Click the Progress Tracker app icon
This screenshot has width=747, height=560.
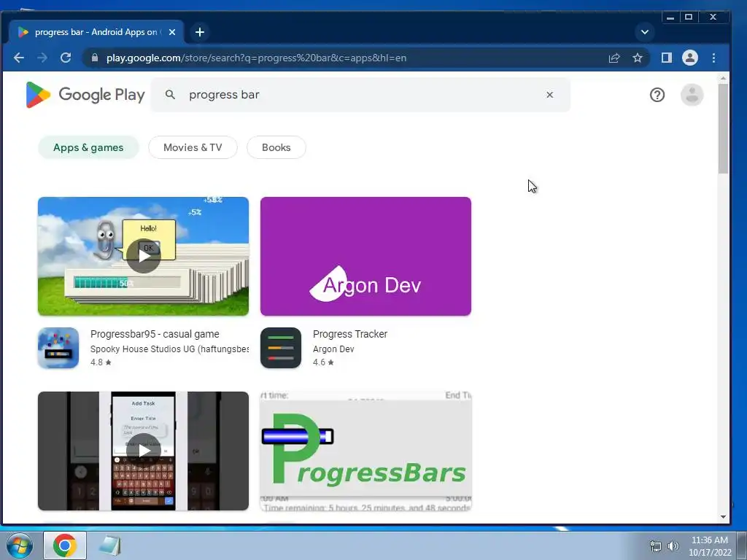tap(281, 348)
